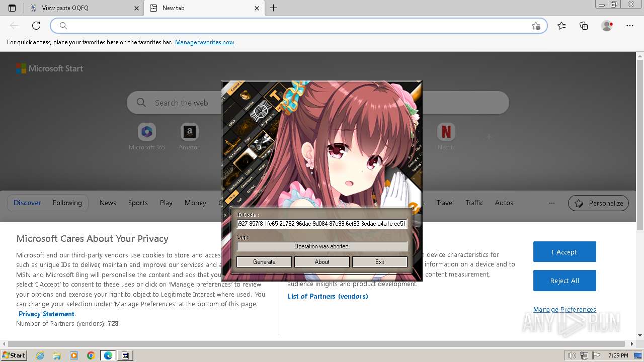Viewport: 644px width, 362px height.
Task: Open the Netflix quick link
Action: coord(446,137)
